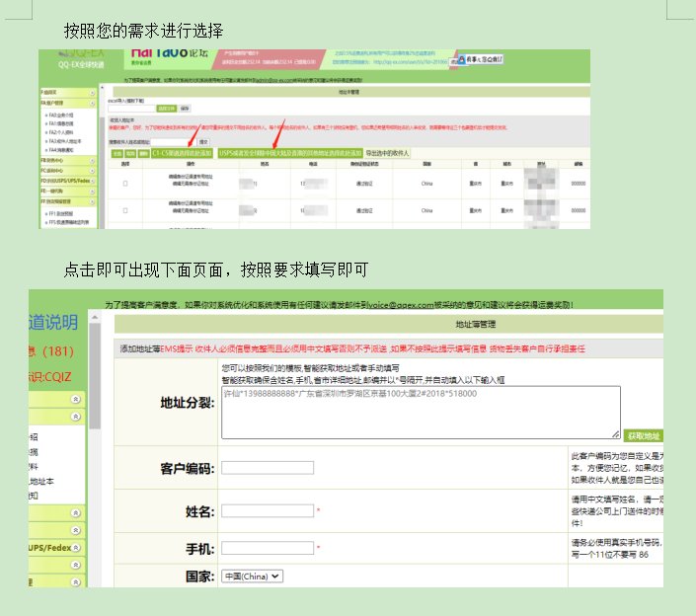Open the FA3 recipient address book item
The image size is (696, 616).
pyautogui.click(x=65, y=141)
